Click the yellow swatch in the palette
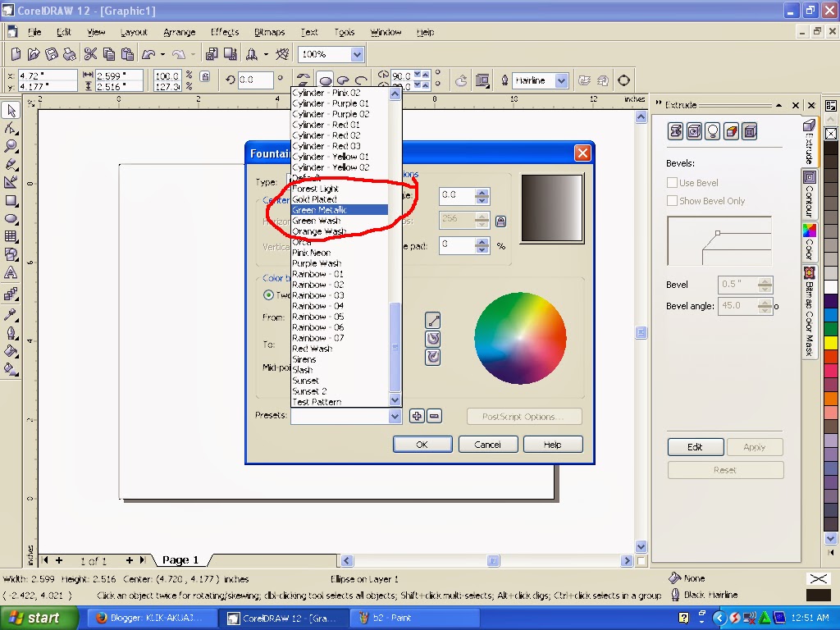This screenshot has height=630, width=840. click(x=831, y=342)
